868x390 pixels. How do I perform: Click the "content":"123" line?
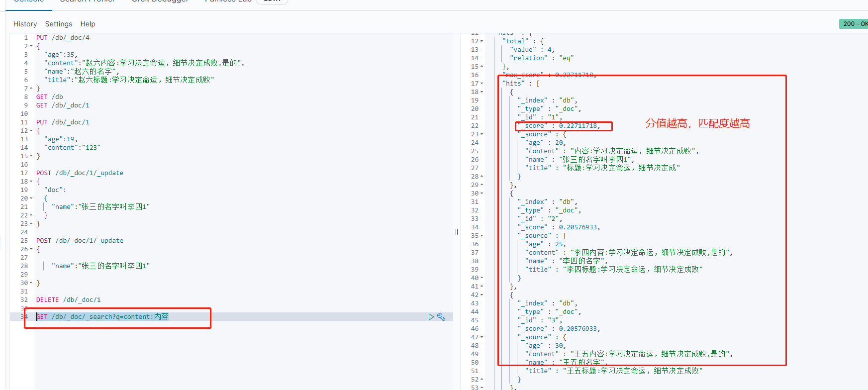[72, 148]
